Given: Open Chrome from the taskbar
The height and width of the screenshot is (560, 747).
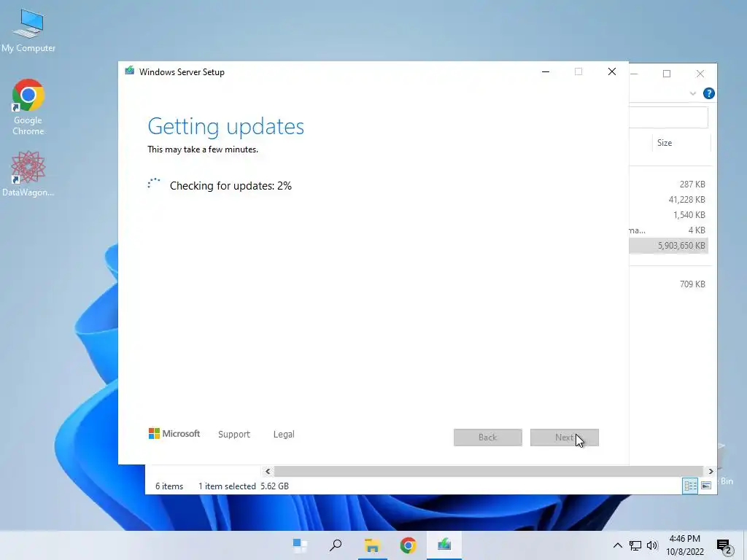Looking at the screenshot, I should 409,545.
